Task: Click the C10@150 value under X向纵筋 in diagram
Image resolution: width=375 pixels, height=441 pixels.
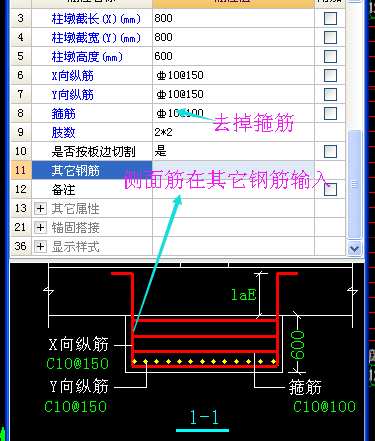Action: pos(77,363)
